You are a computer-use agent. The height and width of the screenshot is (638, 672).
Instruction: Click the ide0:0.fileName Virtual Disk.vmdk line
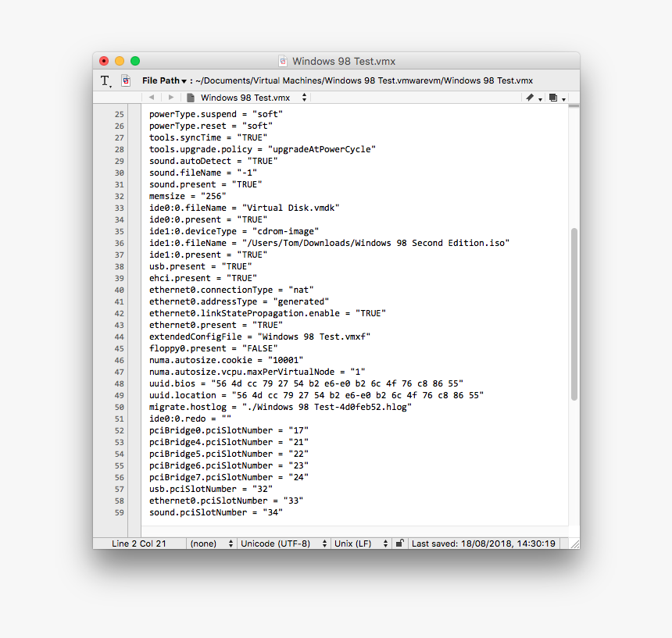click(245, 208)
